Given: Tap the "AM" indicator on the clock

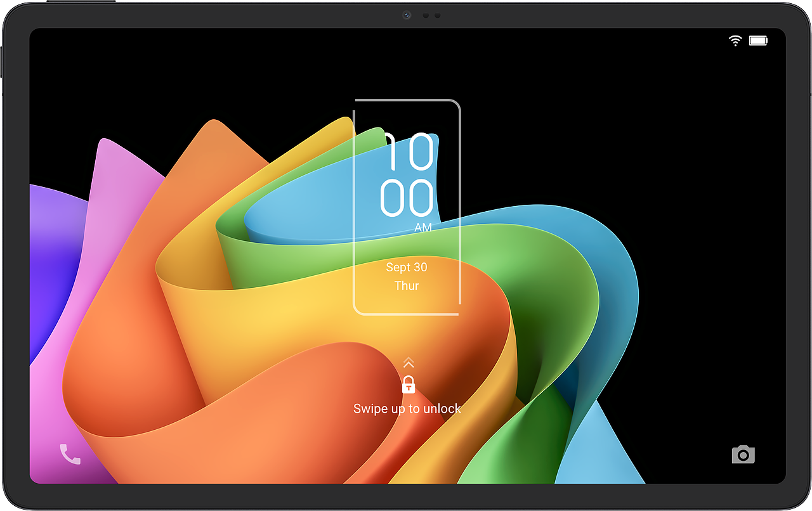Looking at the screenshot, I should click(x=423, y=228).
